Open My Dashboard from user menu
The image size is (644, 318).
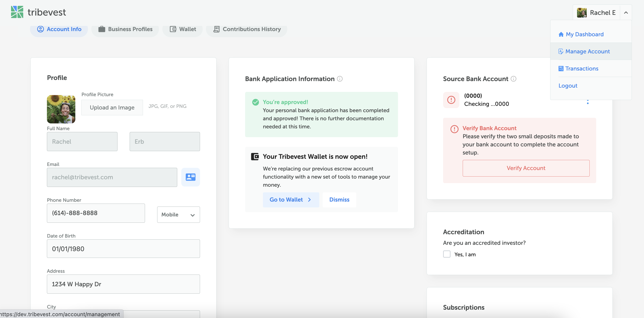point(584,34)
